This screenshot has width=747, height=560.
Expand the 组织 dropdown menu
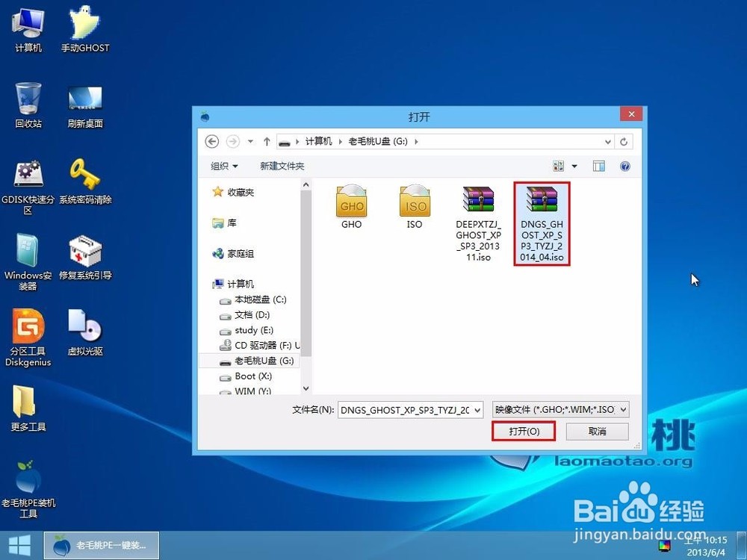(x=224, y=167)
